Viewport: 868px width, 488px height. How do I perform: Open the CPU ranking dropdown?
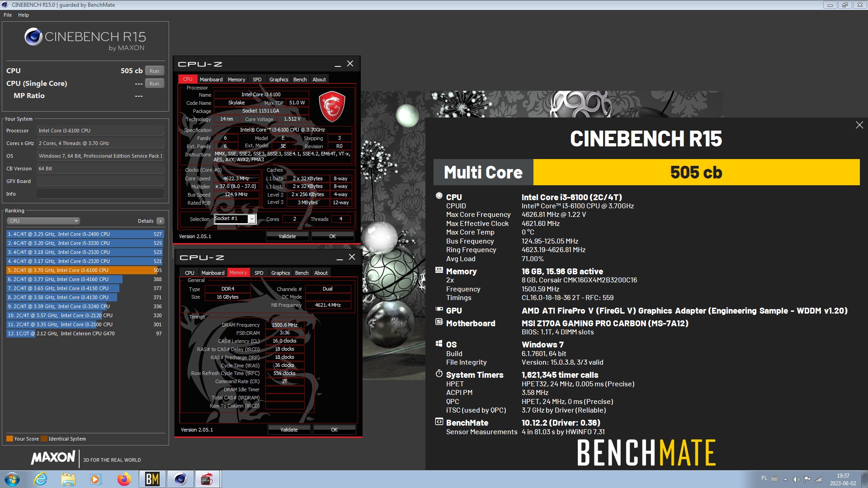coord(43,221)
